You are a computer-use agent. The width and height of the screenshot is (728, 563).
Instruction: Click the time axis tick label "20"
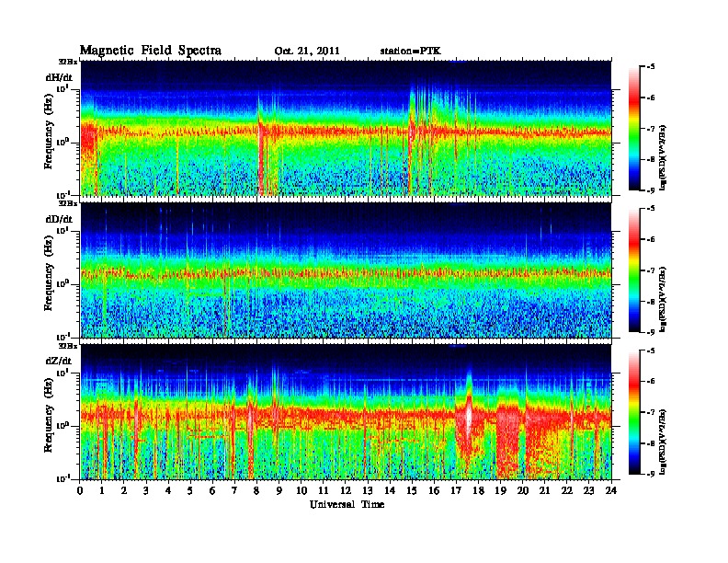coord(523,490)
